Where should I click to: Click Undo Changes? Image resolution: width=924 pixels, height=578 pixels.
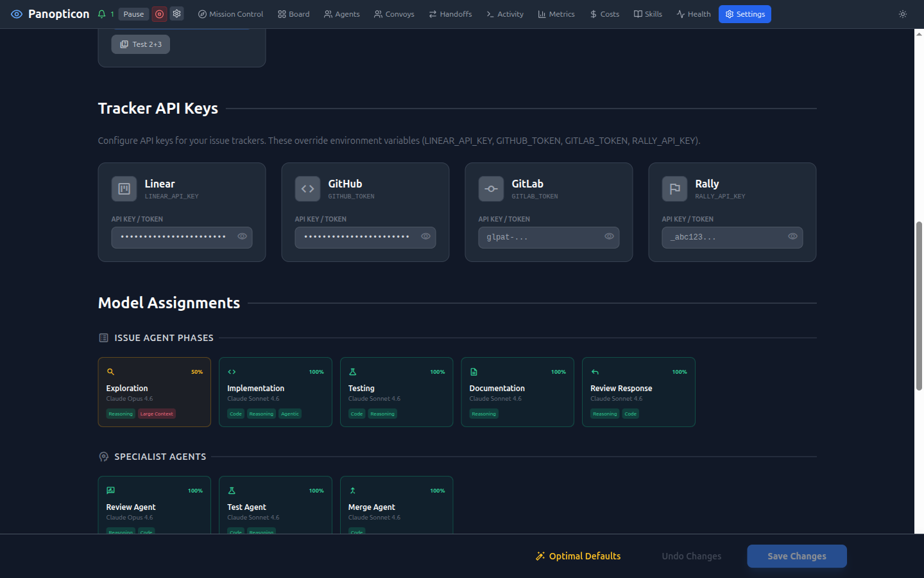pos(692,556)
